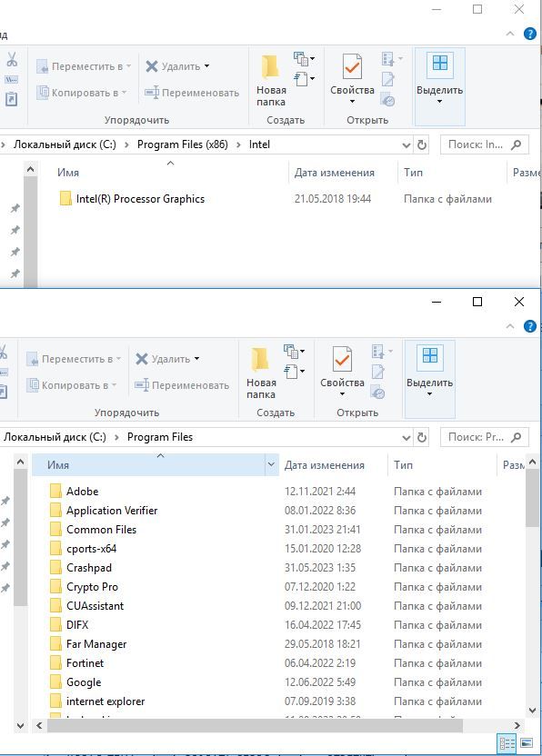Click the Выделить select icon in lower window

[429, 356]
